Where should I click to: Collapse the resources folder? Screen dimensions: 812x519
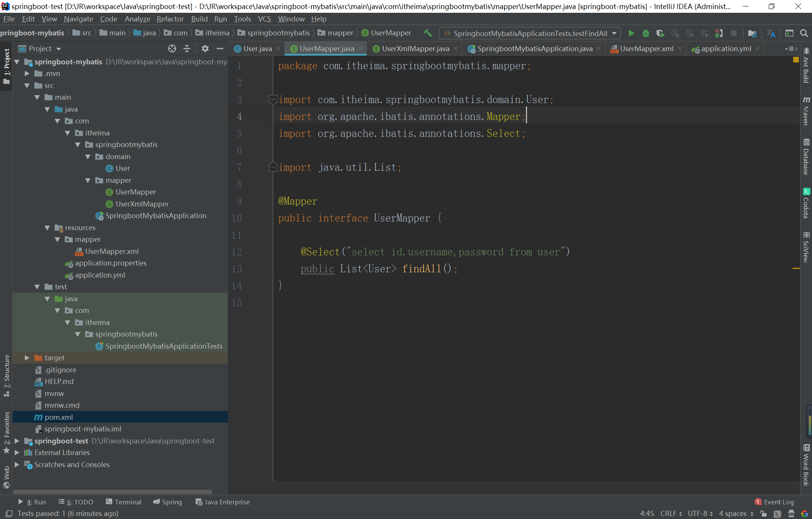click(47, 228)
